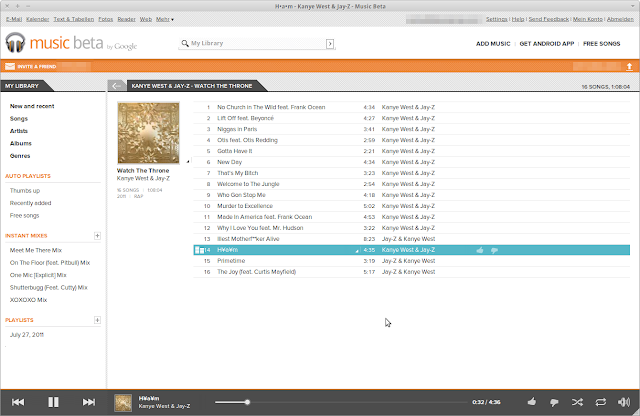Open XOXOXO Mix
Screen dimensions: 640x416
[29, 300]
